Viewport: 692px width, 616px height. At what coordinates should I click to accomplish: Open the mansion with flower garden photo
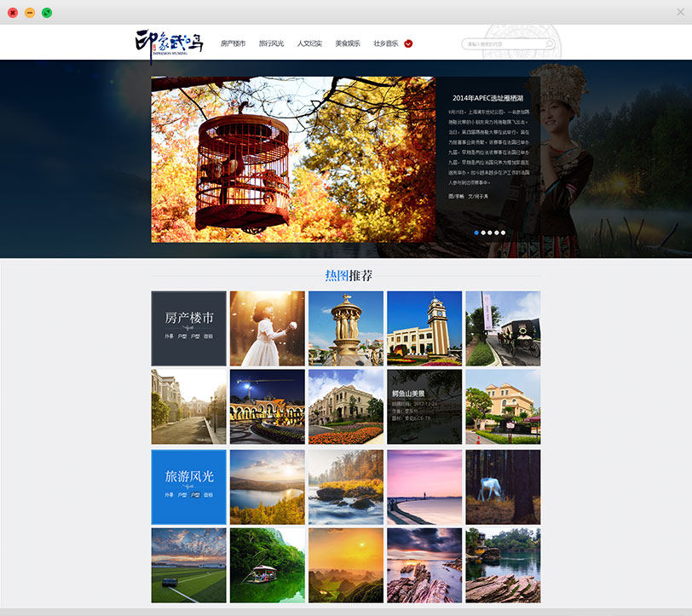pyautogui.click(x=346, y=407)
